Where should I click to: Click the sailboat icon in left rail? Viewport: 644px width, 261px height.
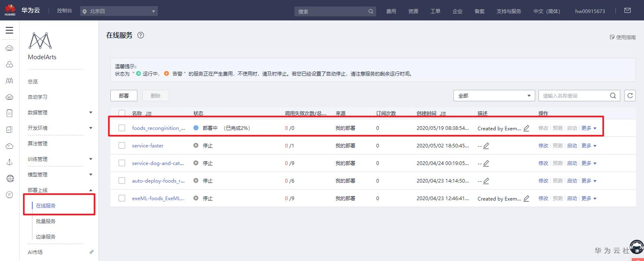point(9,162)
